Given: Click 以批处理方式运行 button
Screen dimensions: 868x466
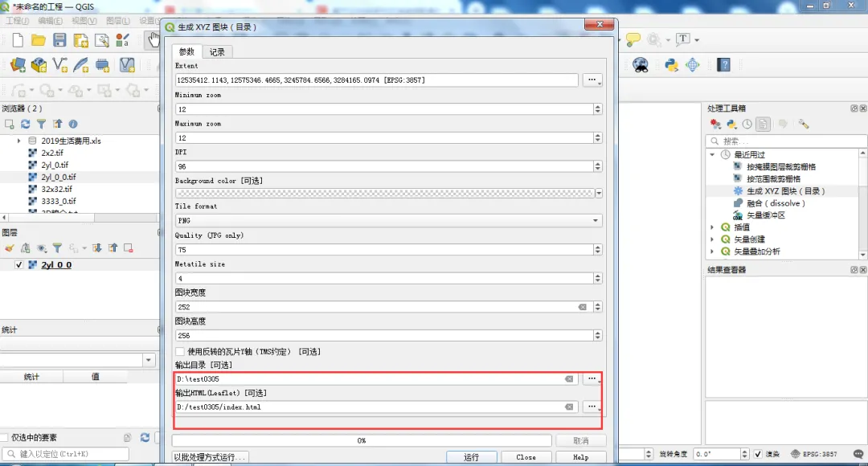Looking at the screenshot, I should tap(209, 457).
